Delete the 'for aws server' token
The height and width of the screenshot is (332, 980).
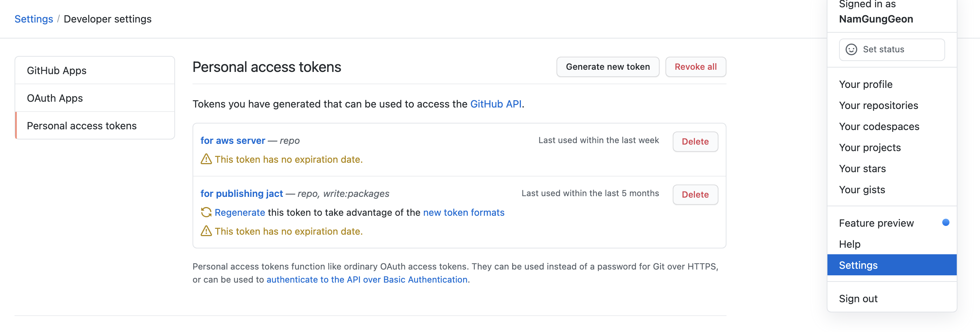click(x=695, y=141)
